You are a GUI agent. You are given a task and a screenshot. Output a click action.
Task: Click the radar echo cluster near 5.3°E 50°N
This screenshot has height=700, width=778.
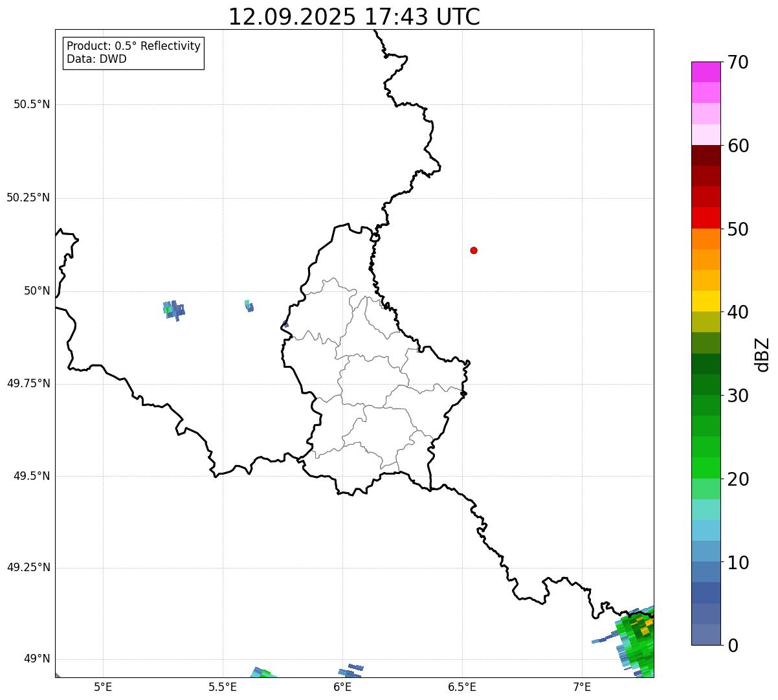click(x=173, y=310)
